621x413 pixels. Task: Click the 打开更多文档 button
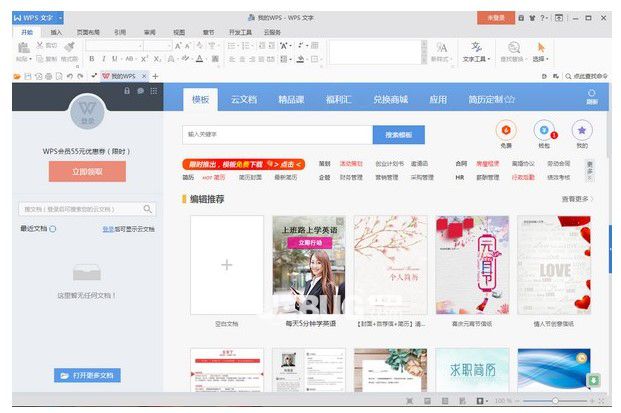(87, 375)
